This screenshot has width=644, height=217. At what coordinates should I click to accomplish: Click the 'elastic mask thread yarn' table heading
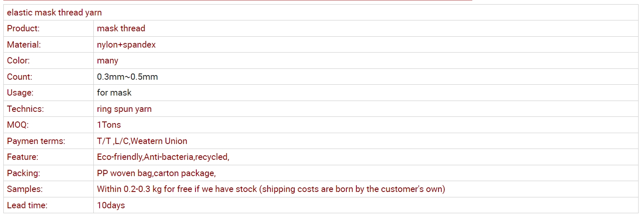tap(54, 13)
